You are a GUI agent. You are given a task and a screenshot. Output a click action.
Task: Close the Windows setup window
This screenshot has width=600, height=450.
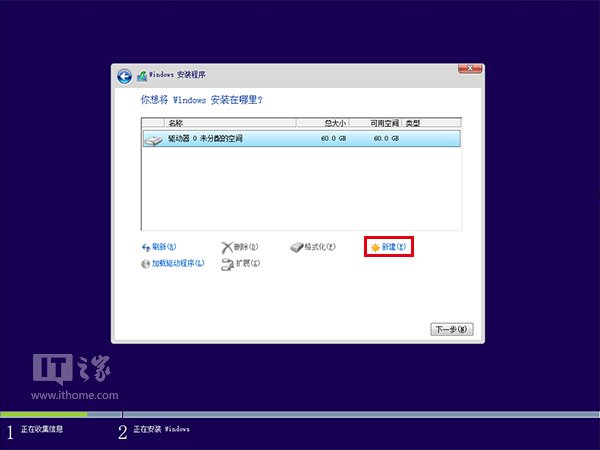pos(470,68)
